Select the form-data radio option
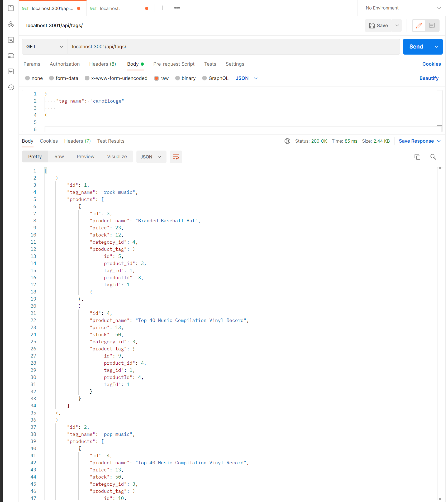This screenshot has width=448, height=502. 51,78
